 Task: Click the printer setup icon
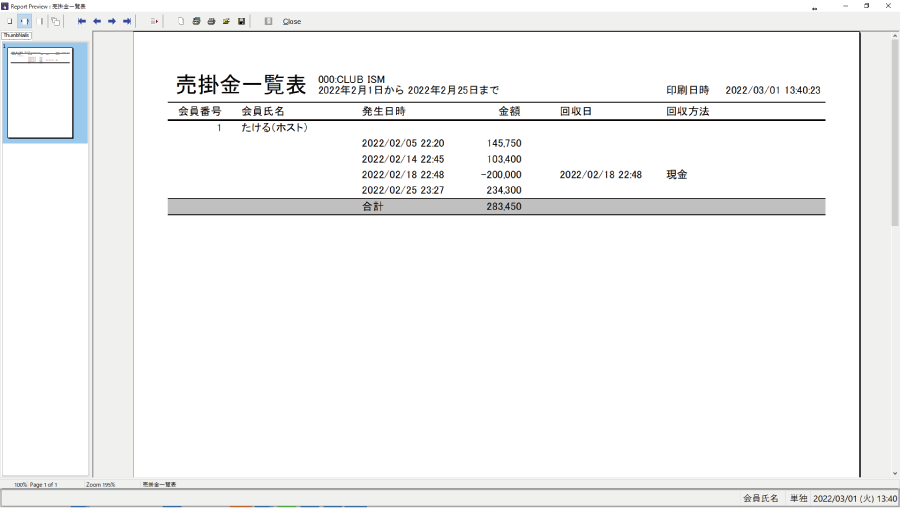(196, 21)
